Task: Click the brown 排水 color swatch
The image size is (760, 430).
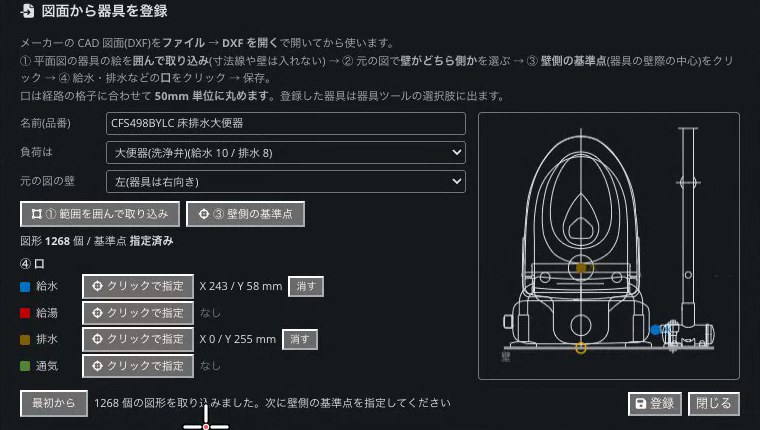Action: pyautogui.click(x=25, y=340)
